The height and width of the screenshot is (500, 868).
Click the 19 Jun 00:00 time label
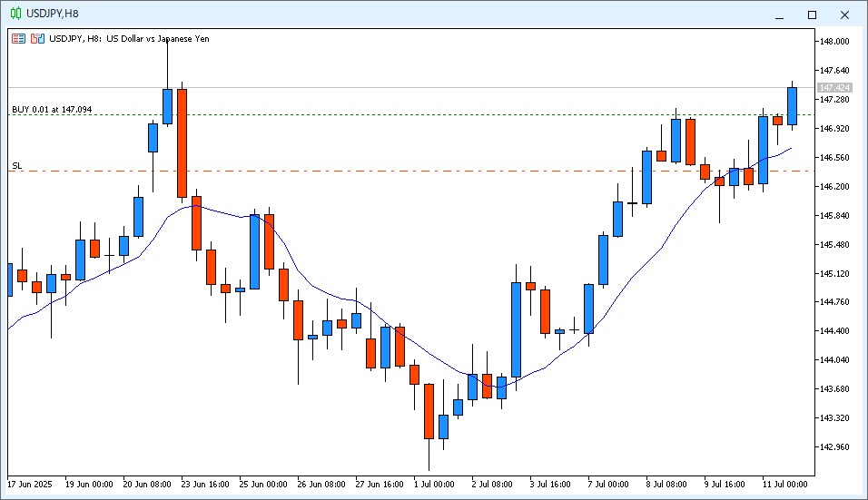point(89,484)
